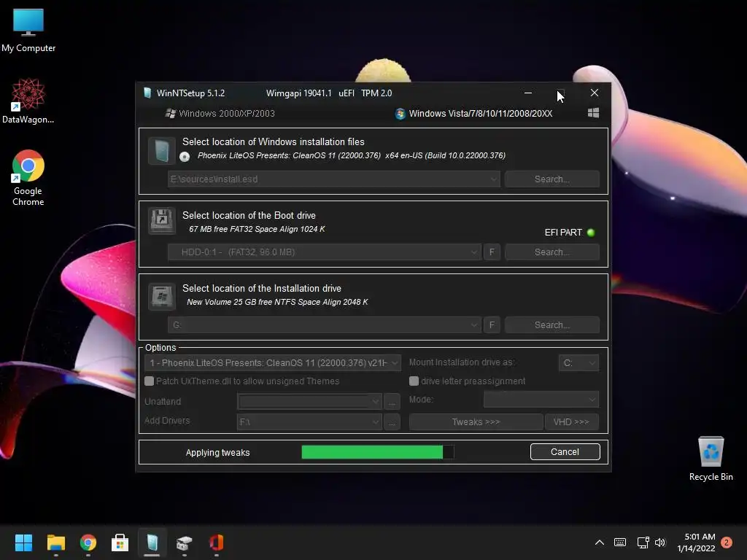The height and width of the screenshot is (560, 747).
Task: Switch to WinNTSetup taskbar icon
Action: tap(152, 542)
